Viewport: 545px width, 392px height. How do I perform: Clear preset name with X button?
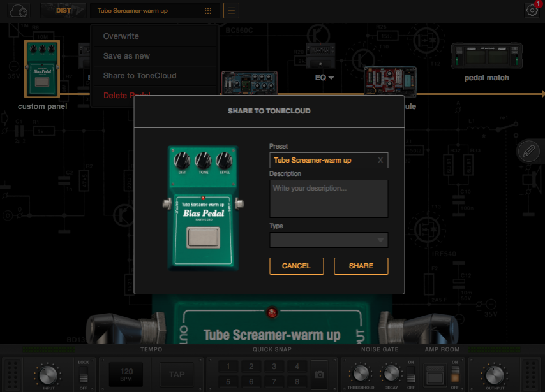[380, 160]
